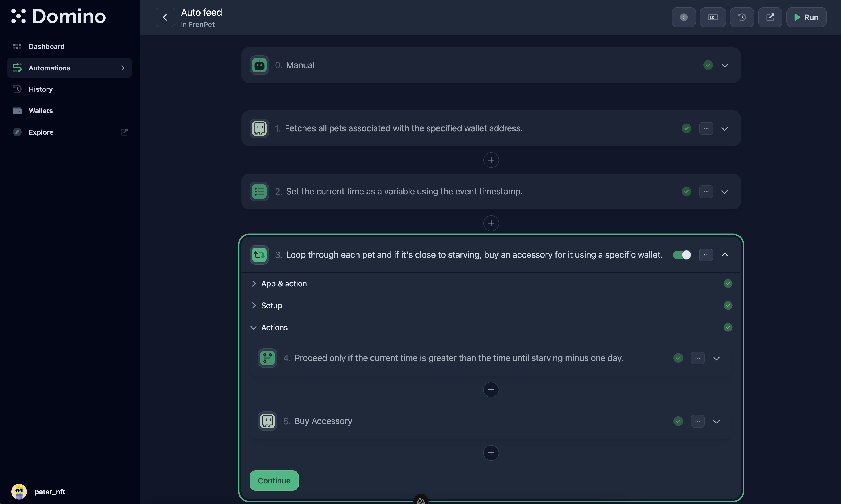
Task: Open automation in new window via share icon
Action: tap(770, 17)
